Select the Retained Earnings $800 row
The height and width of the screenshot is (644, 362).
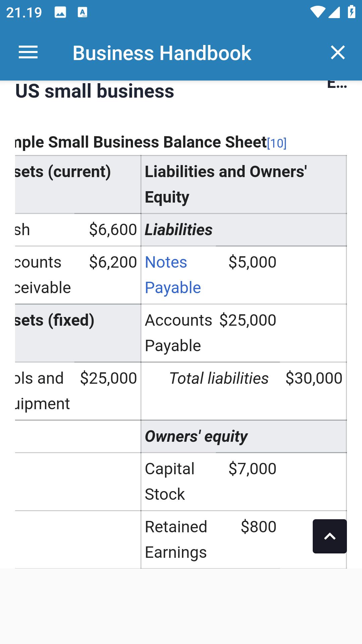(x=244, y=540)
